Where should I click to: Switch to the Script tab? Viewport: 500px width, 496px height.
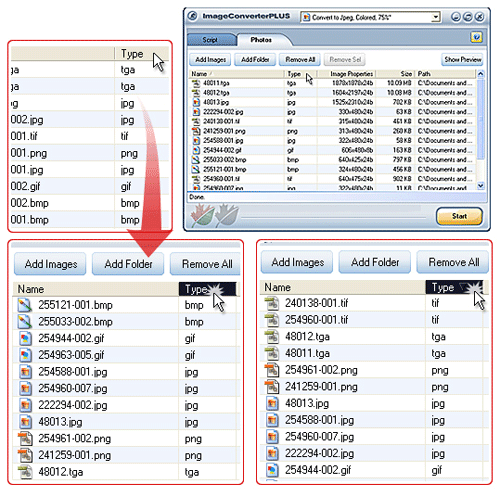(x=210, y=40)
